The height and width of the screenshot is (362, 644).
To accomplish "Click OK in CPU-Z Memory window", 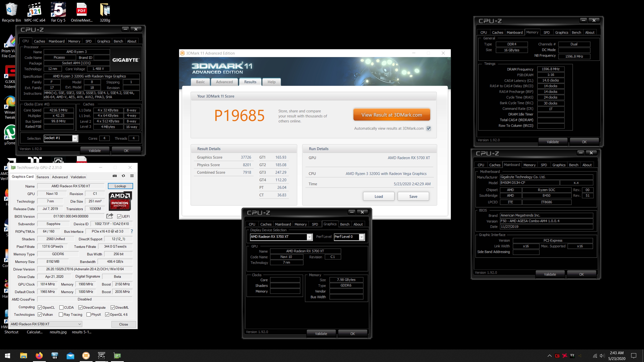I will coord(584,142).
